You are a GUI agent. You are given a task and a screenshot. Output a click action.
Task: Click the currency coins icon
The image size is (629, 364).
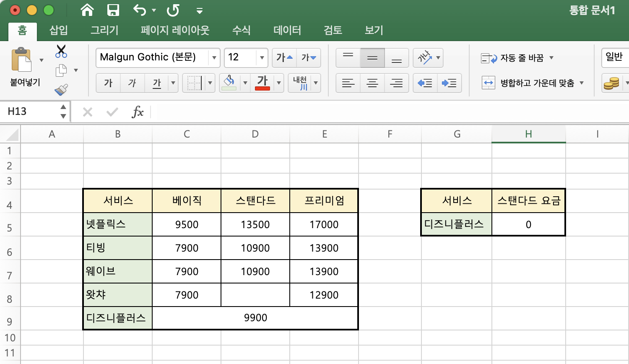pyautogui.click(x=611, y=83)
